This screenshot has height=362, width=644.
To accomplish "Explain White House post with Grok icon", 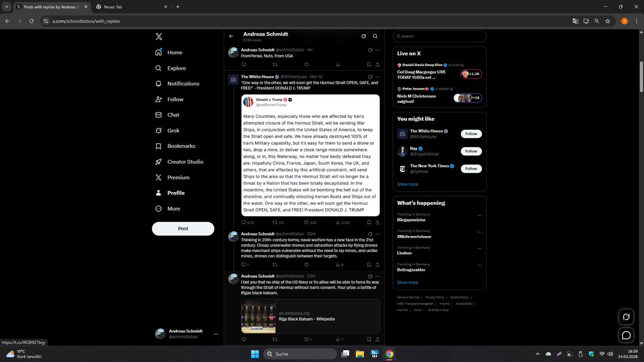I will click(370, 77).
